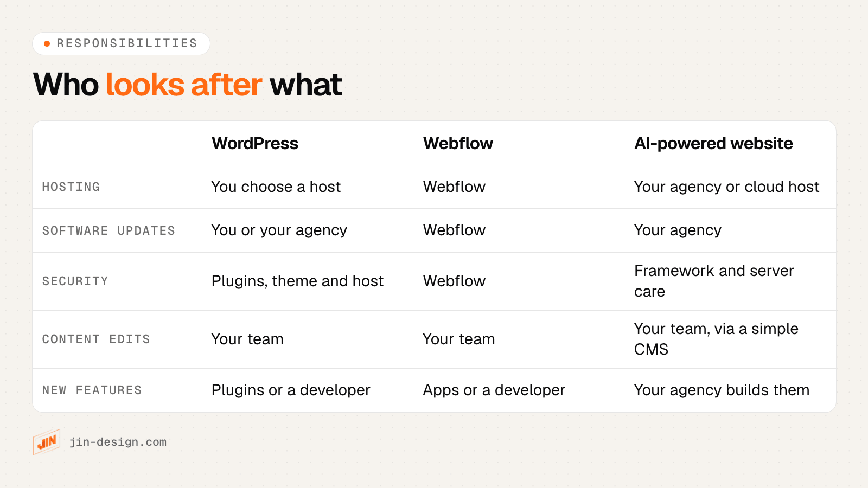Select the AI-powered website column header
868x488 pixels.
[713, 143]
